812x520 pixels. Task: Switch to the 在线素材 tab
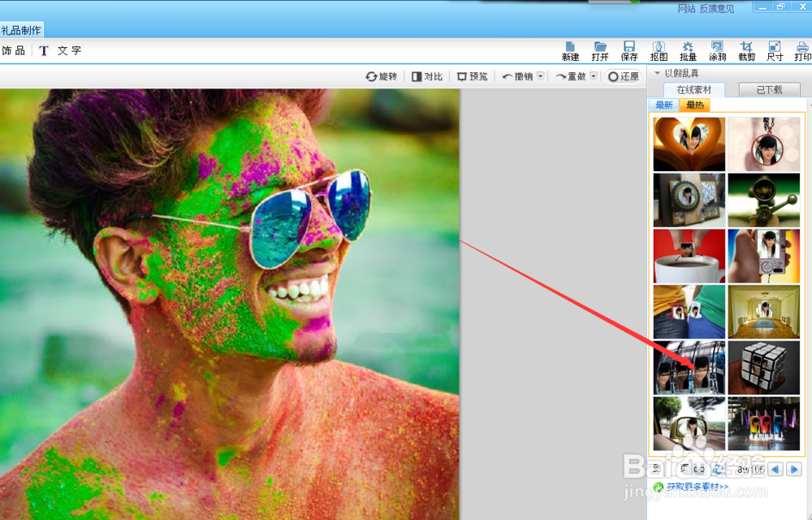pyautogui.click(x=694, y=89)
